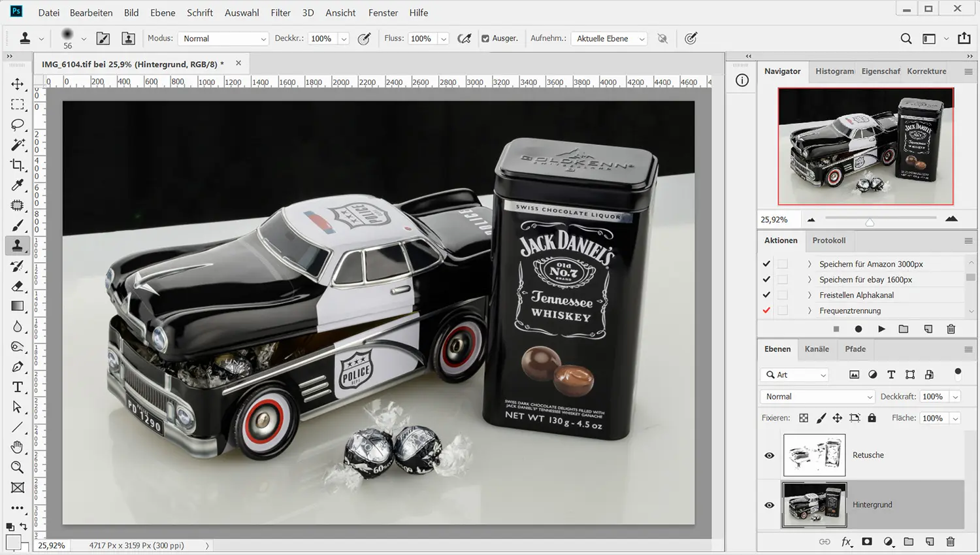
Task: Select the Hand tool
Action: (18, 447)
